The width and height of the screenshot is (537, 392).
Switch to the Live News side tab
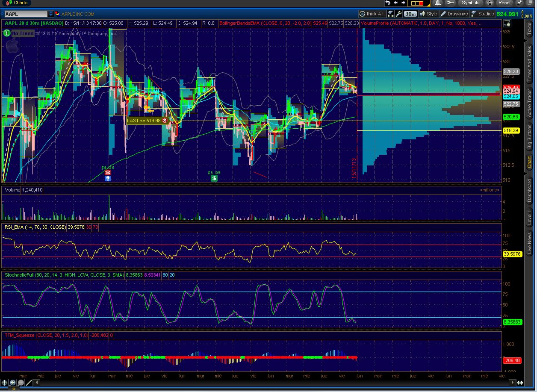529,244
